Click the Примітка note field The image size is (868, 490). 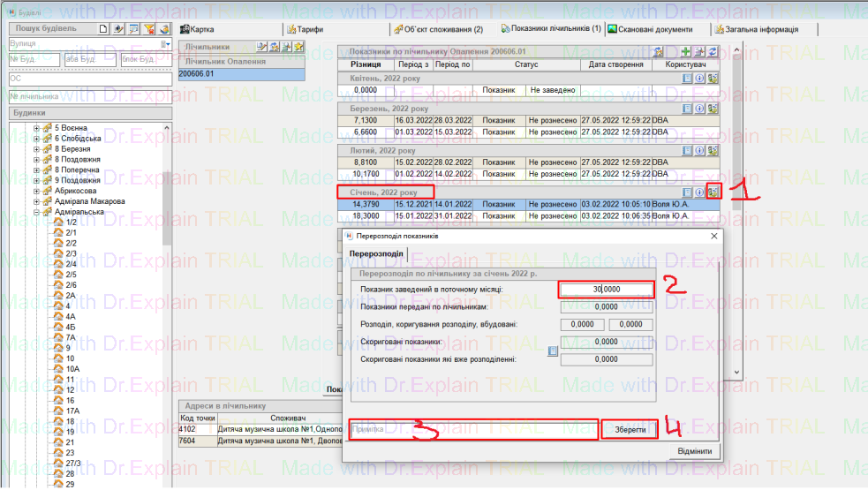tap(473, 430)
